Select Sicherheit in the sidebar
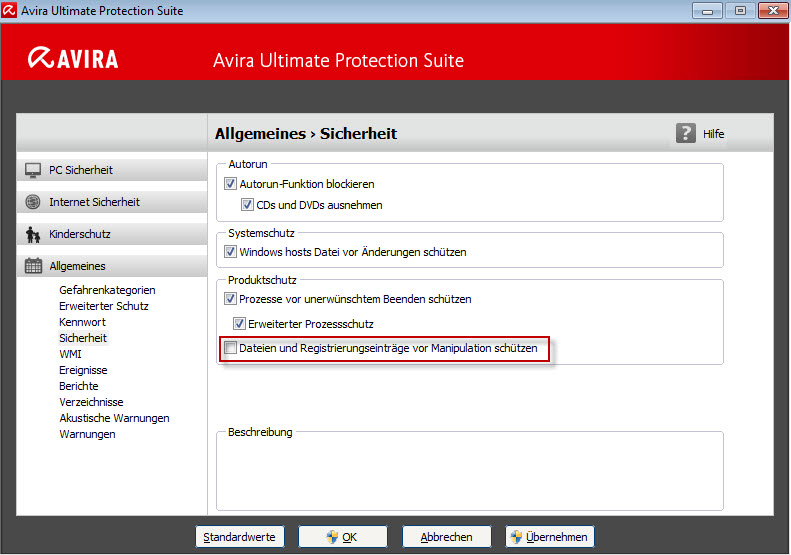791x555 pixels. [83, 338]
